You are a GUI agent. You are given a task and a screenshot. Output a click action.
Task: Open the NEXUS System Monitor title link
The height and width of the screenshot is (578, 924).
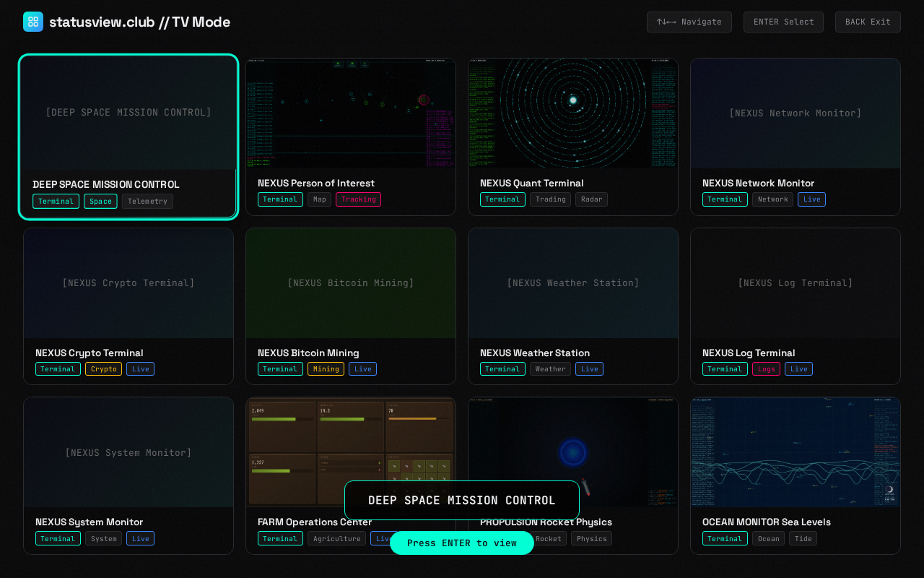[x=89, y=522]
